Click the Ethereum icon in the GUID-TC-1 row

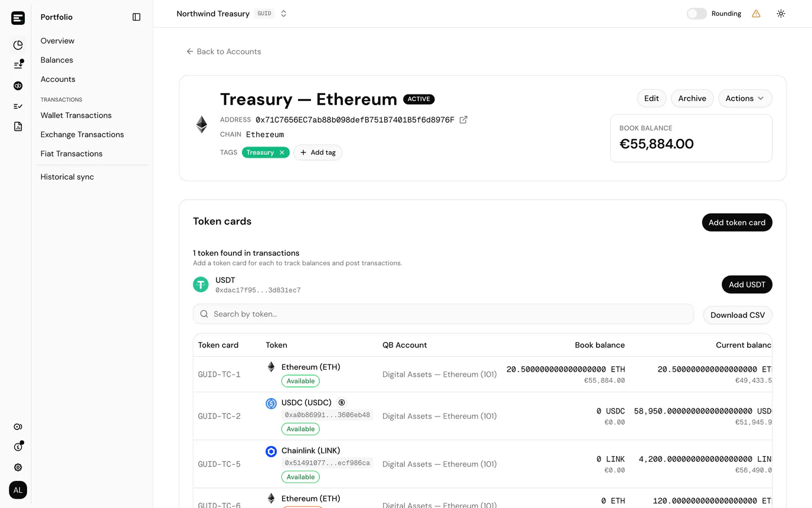coord(271,367)
